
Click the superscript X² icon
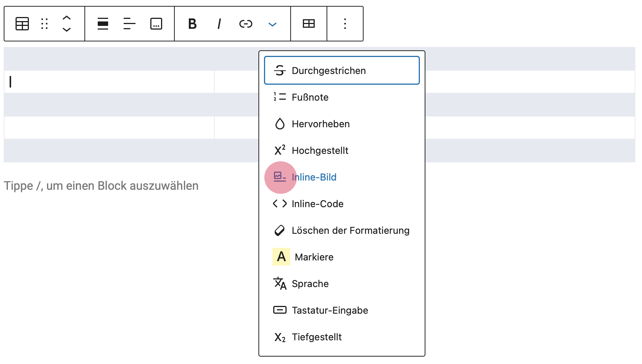point(280,150)
